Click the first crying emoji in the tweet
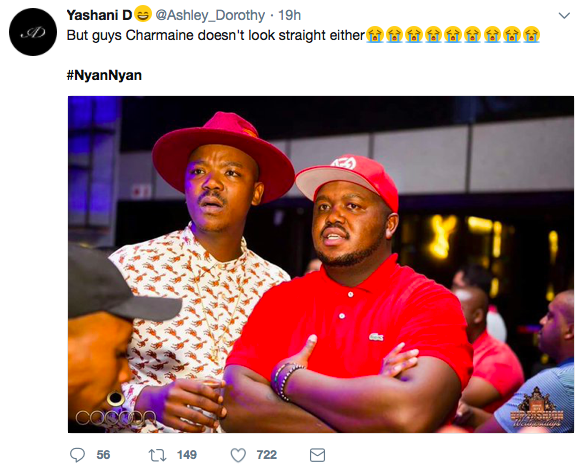Viewport: 583px width, 470px height. point(375,35)
